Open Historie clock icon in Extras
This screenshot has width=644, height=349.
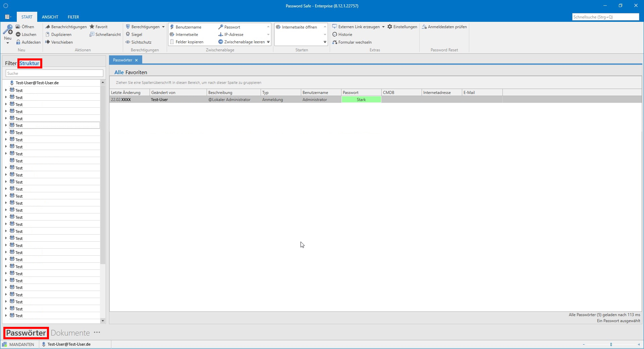pyautogui.click(x=334, y=35)
